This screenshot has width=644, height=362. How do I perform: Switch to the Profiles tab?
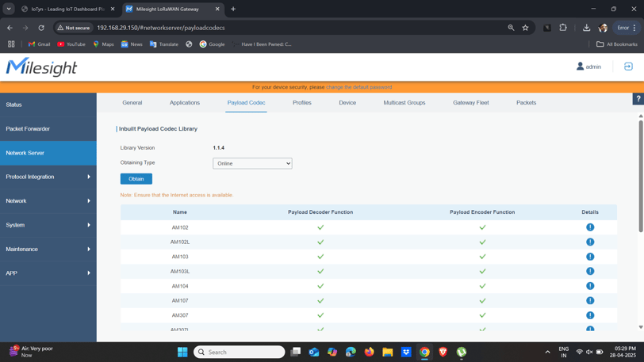point(302,103)
